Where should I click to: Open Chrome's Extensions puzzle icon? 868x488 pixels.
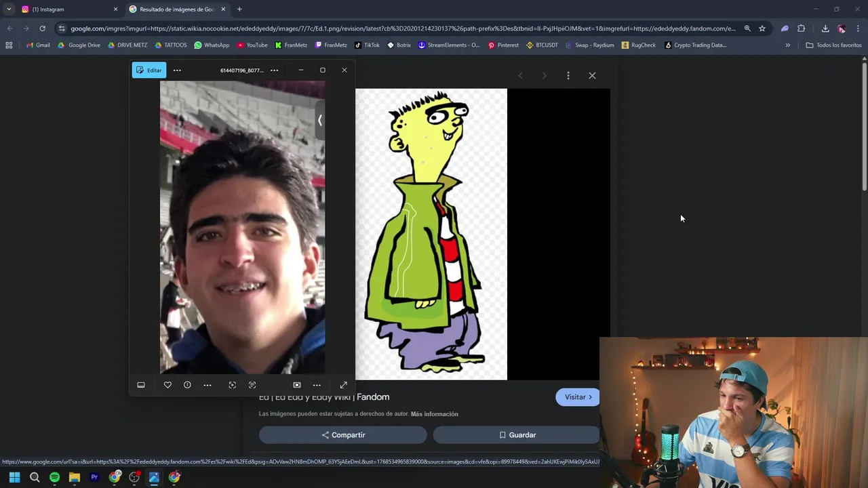click(x=802, y=28)
